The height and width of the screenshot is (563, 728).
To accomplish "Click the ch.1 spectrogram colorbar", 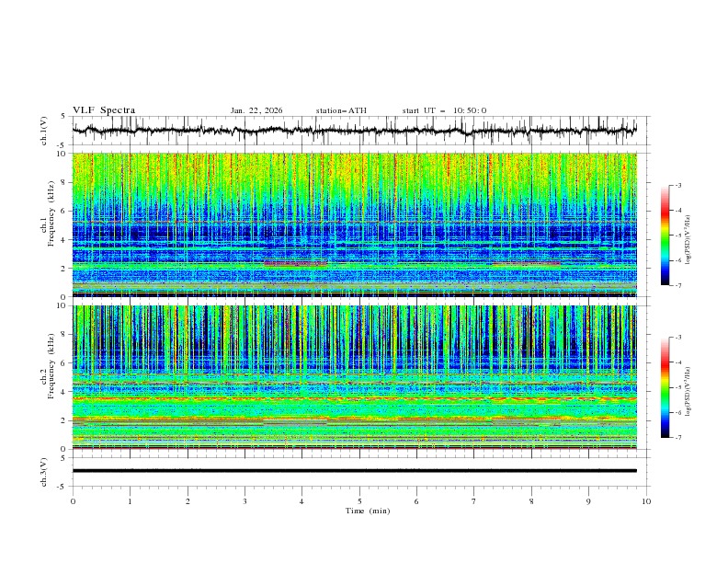I will click(x=665, y=236).
